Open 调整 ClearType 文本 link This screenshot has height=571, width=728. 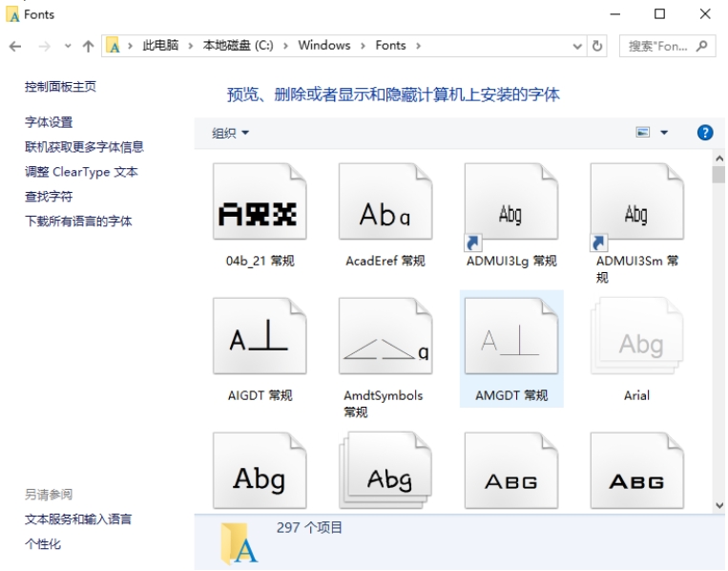pos(81,172)
